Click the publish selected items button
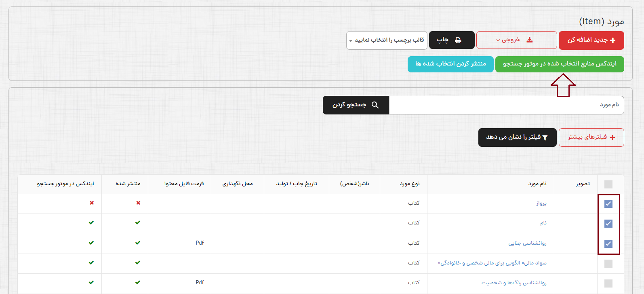644x294 pixels. click(x=450, y=64)
